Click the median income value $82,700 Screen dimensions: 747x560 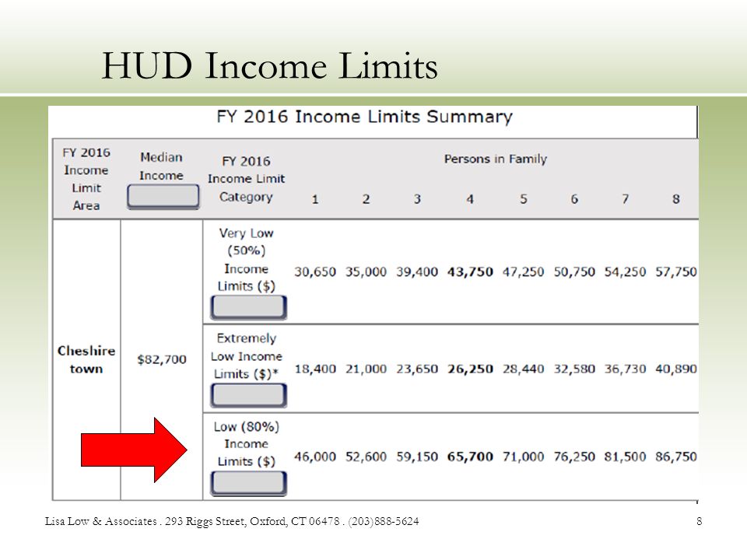pyautogui.click(x=162, y=359)
